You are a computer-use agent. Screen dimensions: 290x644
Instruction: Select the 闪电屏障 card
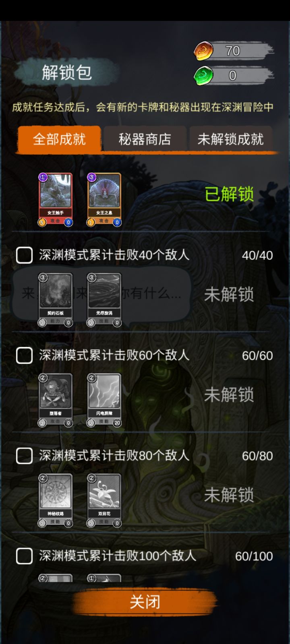pos(104,400)
